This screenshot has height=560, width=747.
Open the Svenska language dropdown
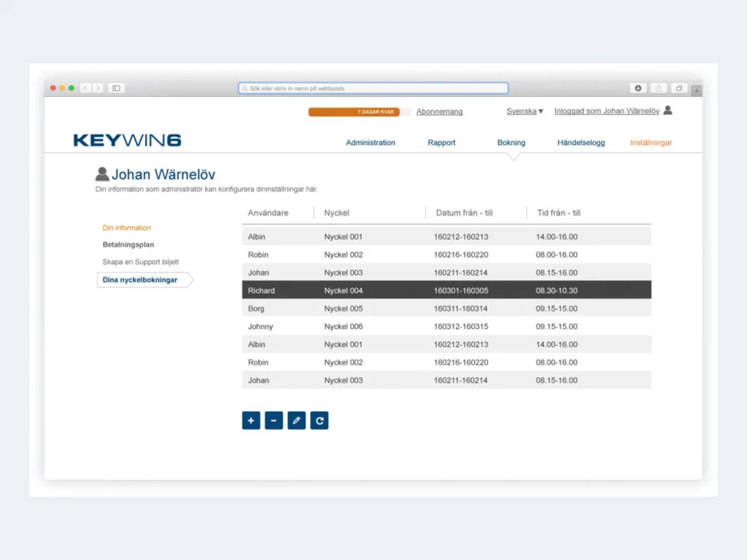[x=525, y=111]
